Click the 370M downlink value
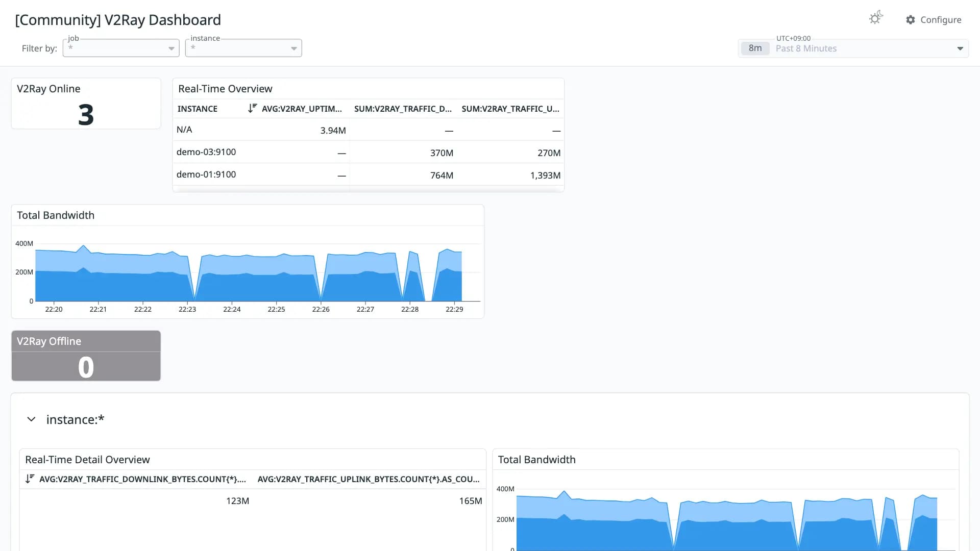980x551 pixels. 442,153
